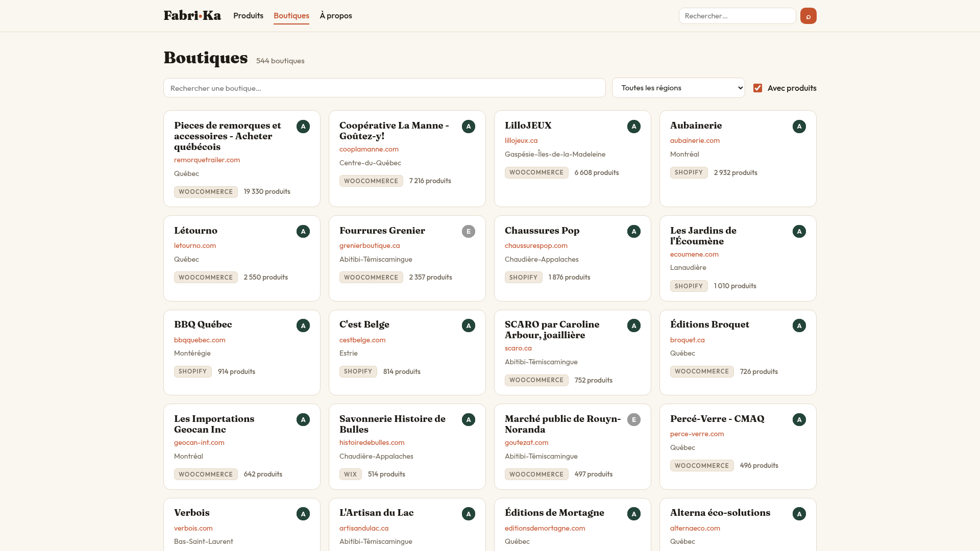Open chaussurespop.com link

click(536, 246)
